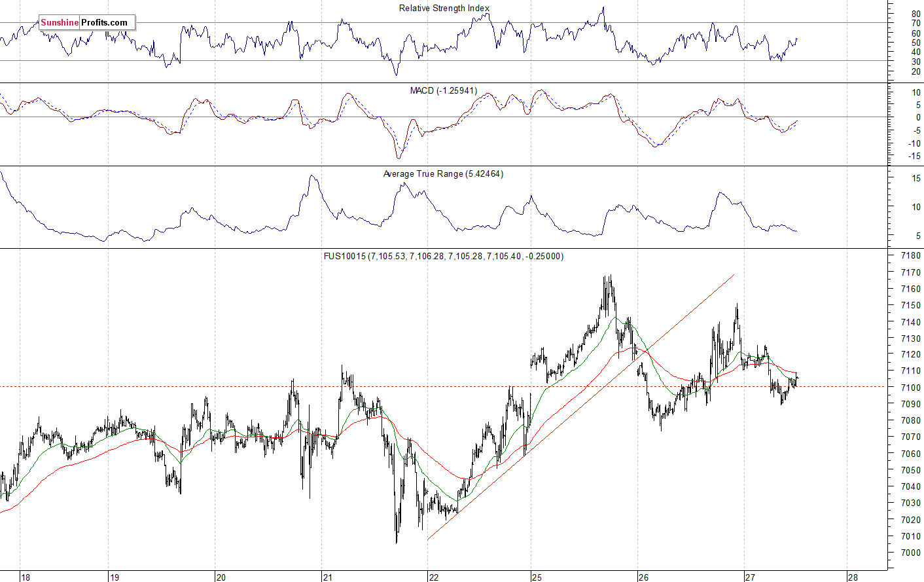Click the 7150 price axis label
The width and height of the screenshot is (924, 582).
pyautogui.click(x=911, y=305)
